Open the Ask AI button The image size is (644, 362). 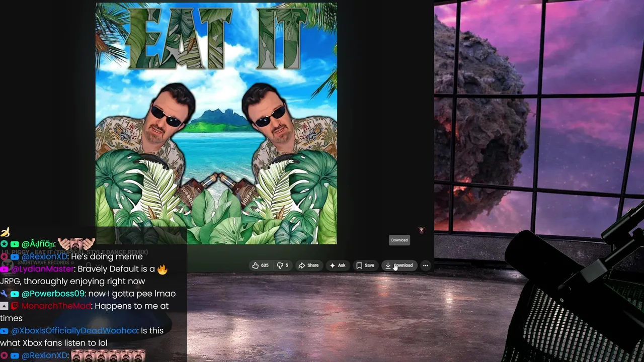338,265
